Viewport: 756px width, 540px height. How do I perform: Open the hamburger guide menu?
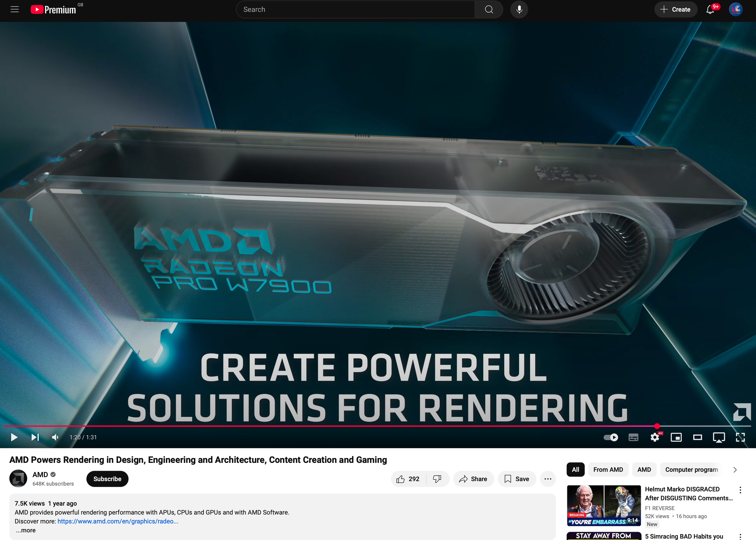(15, 9)
